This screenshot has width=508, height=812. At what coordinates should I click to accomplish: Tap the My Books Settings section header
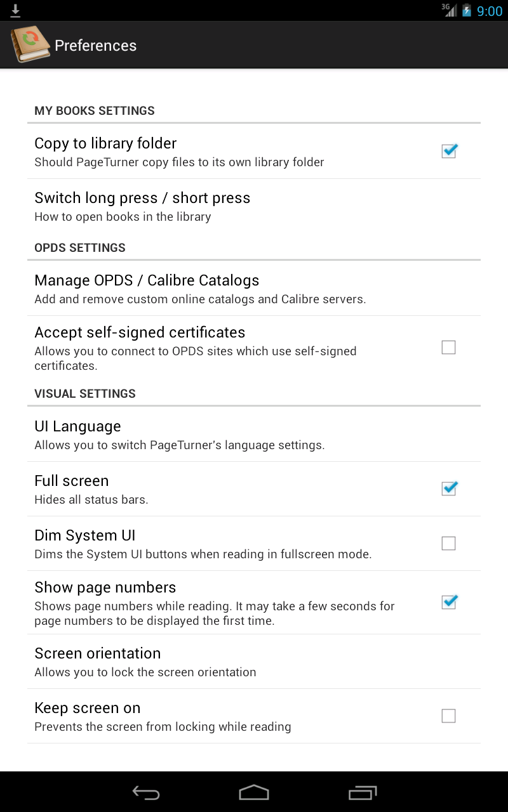(x=95, y=110)
